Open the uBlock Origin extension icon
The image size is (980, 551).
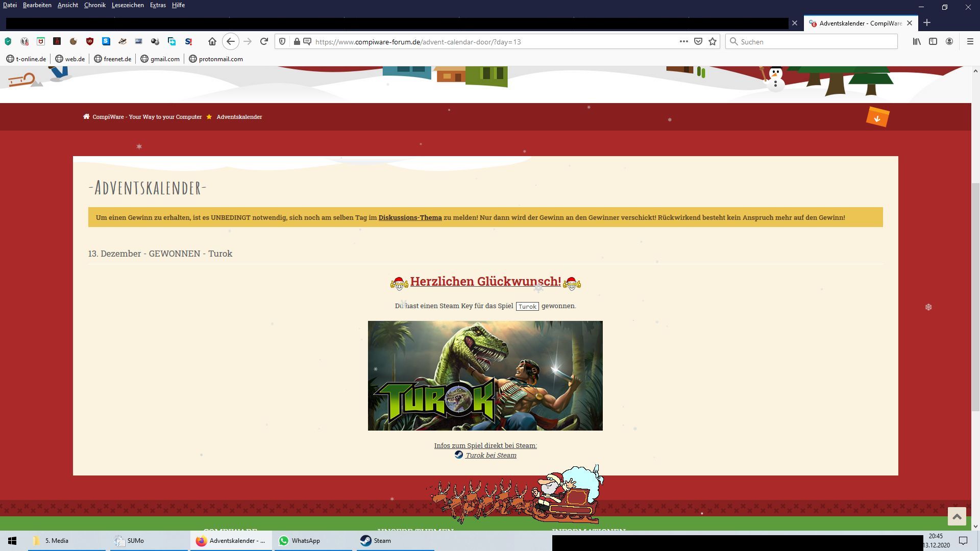[90, 41]
